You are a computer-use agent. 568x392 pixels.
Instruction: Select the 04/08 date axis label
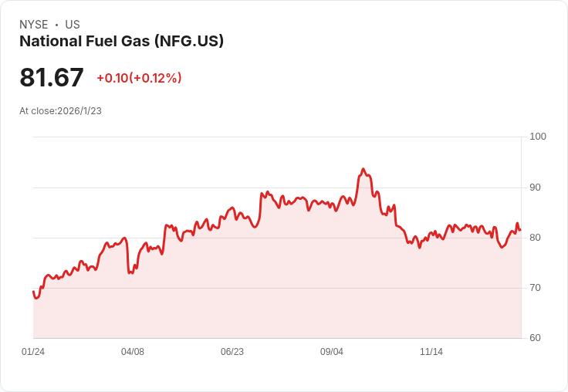point(133,352)
